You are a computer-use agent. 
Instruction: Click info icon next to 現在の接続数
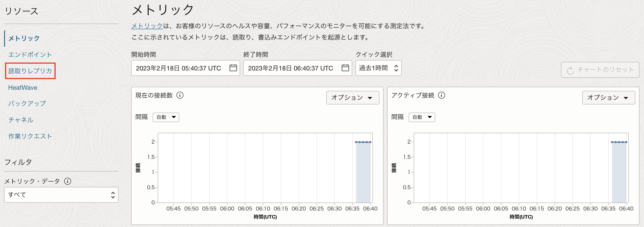[180, 95]
